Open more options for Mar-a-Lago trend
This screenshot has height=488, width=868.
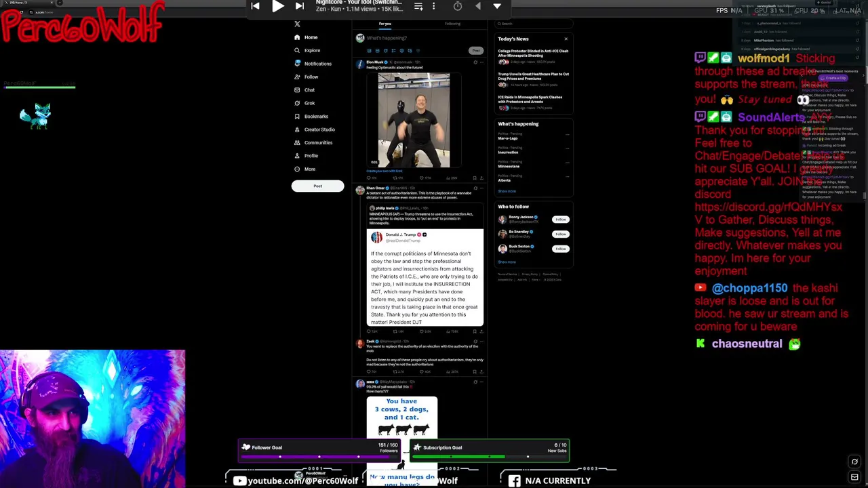point(567,134)
